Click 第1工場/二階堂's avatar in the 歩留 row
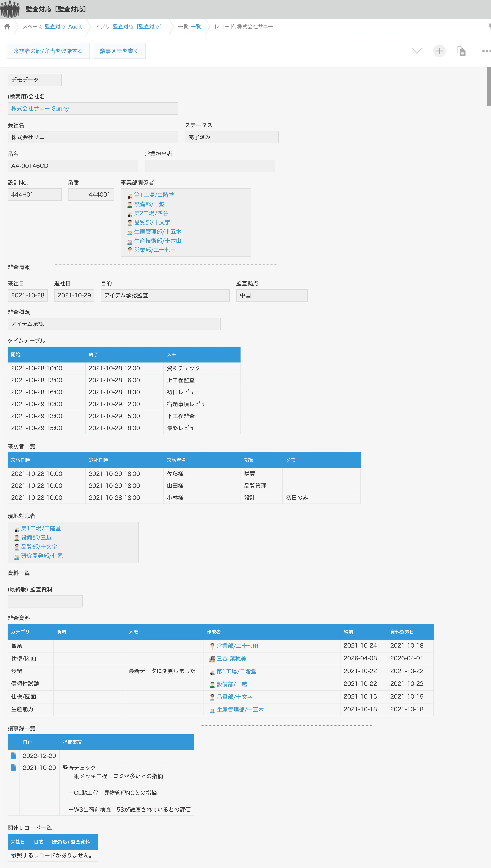The image size is (491, 868). [x=212, y=672]
